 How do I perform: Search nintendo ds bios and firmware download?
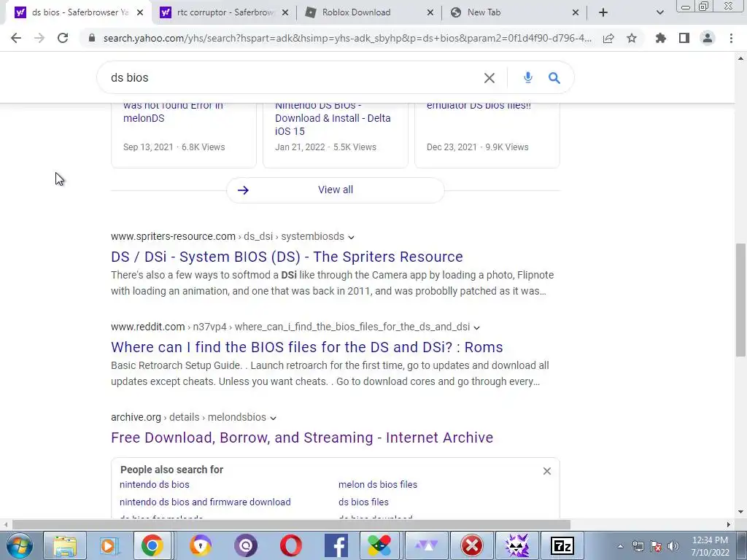(x=205, y=502)
